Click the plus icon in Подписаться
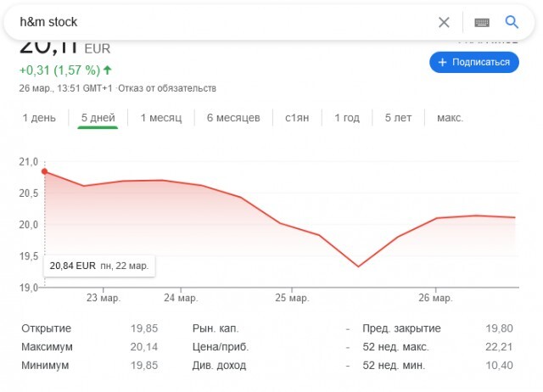Screen dimensions: 543x392 coord(442,62)
